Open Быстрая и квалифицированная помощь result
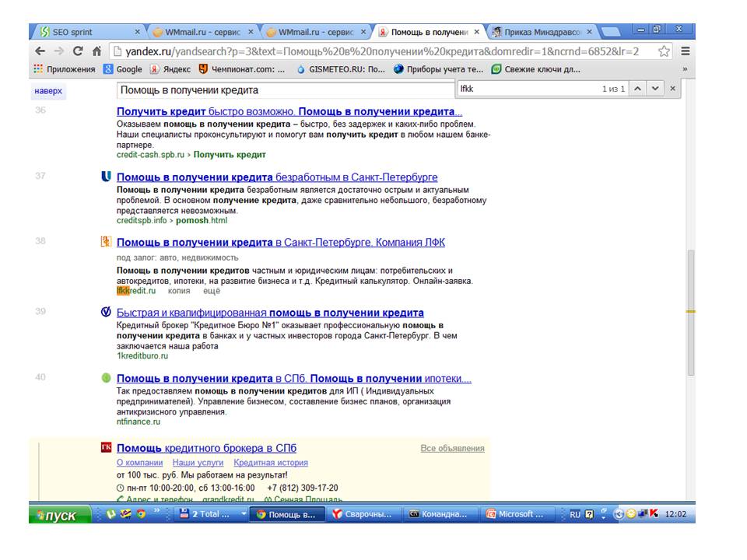This screenshot has height=560, width=747. coord(270,313)
